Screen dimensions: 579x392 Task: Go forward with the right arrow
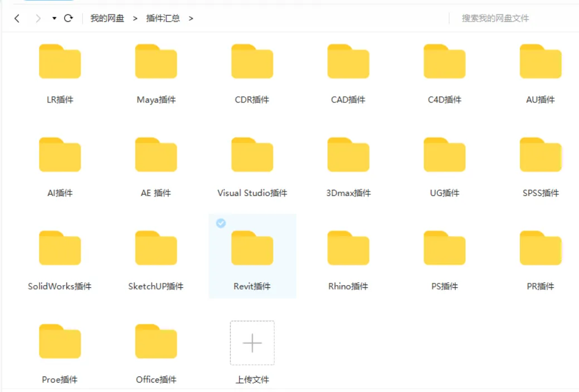(x=38, y=18)
